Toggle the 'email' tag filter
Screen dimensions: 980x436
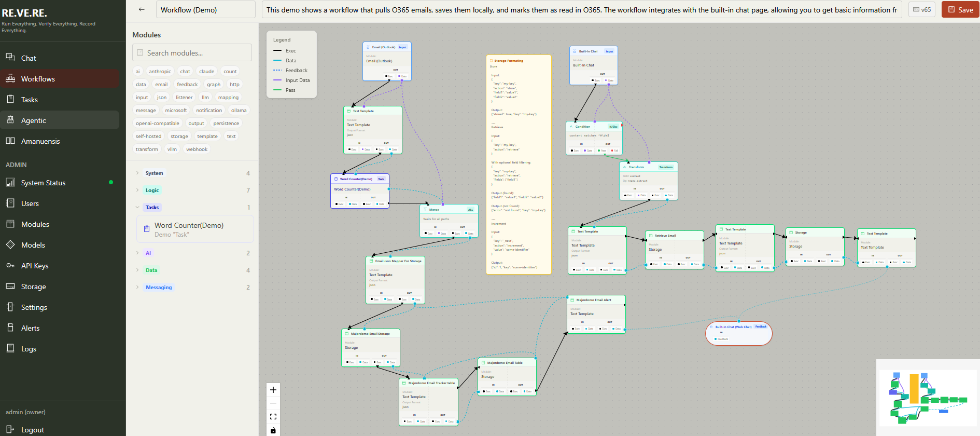coord(161,85)
